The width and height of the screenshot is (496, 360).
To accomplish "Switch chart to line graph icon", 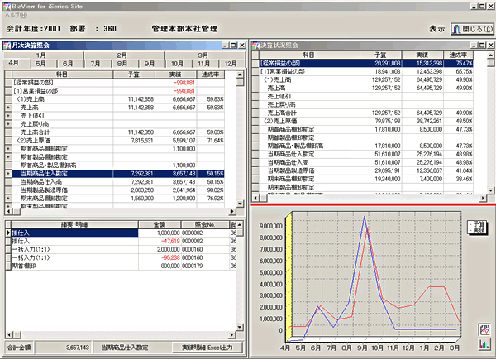I will [x=484, y=330].
